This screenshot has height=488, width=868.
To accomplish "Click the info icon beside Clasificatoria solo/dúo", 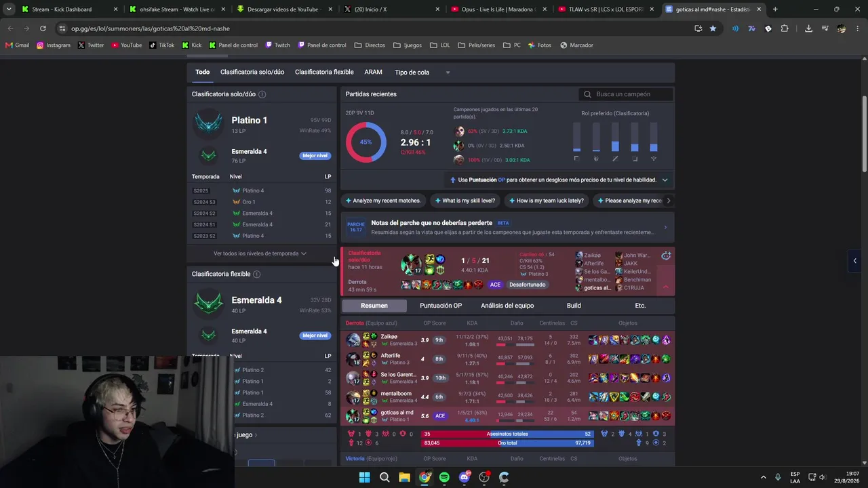I will coord(262,94).
